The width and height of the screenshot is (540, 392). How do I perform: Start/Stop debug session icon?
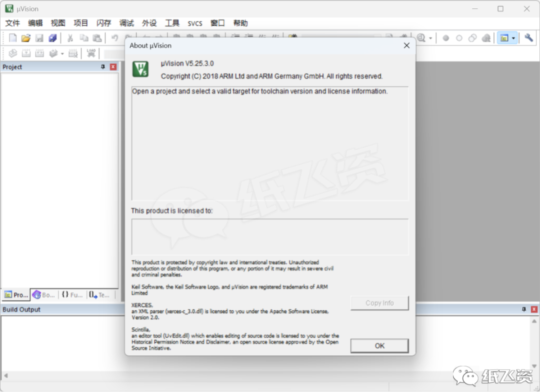[421, 38]
